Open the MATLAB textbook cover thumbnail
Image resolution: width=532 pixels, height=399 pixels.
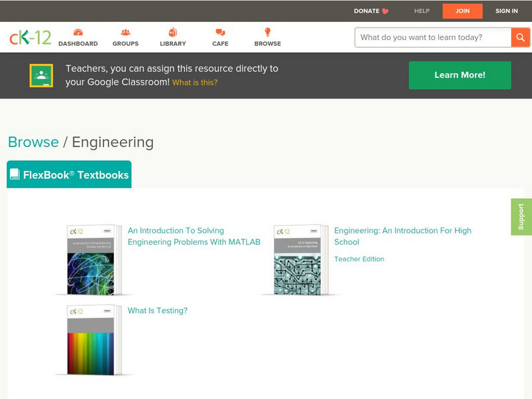[x=91, y=260]
